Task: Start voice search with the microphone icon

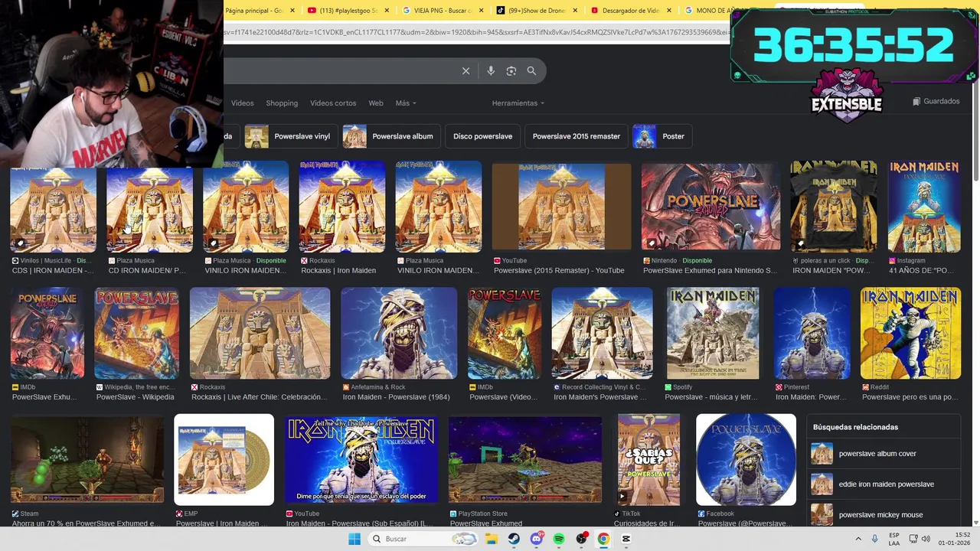Action: pos(491,70)
